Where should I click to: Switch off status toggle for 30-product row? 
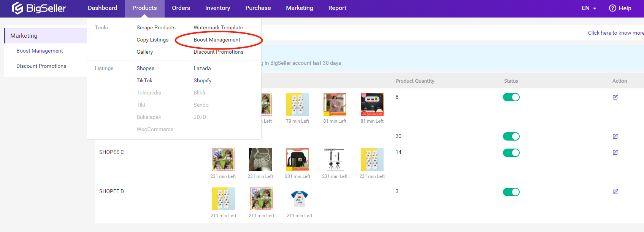pos(511,136)
